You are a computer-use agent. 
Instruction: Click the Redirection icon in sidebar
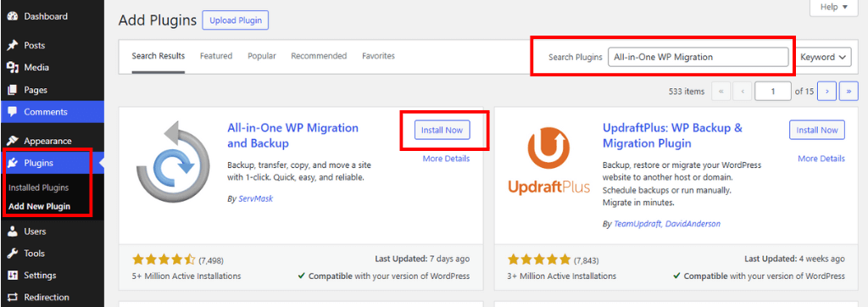click(12, 297)
